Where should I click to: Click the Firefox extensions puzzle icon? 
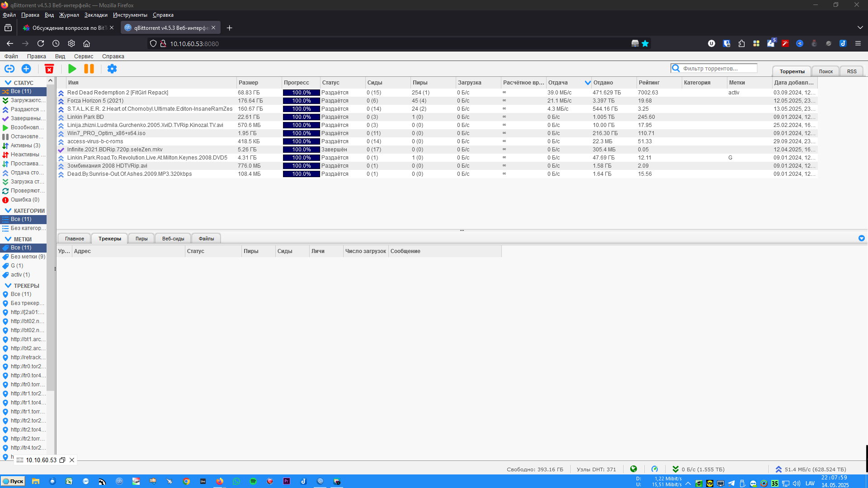[741, 43]
